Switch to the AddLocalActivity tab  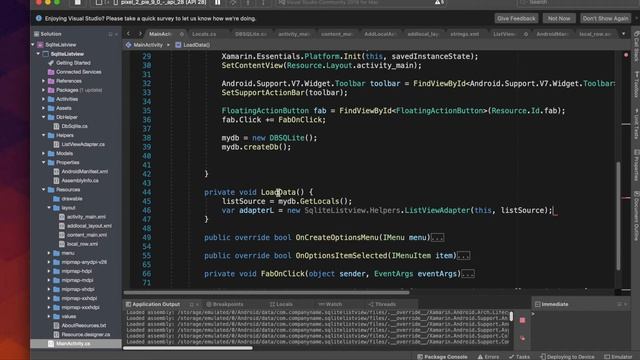click(x=380, y=34)
